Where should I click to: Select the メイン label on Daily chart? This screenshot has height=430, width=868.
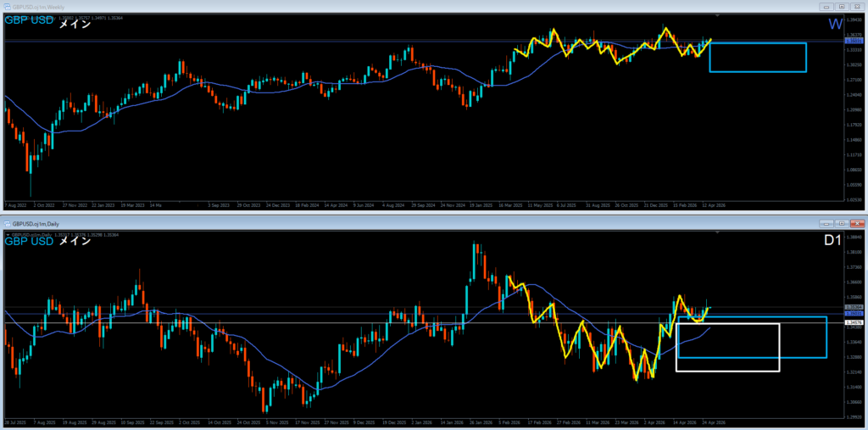75,242
